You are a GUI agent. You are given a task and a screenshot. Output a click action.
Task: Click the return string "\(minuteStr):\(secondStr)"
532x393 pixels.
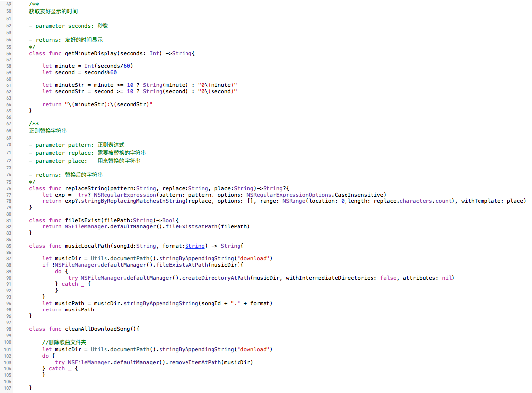[x=108, y=104]
